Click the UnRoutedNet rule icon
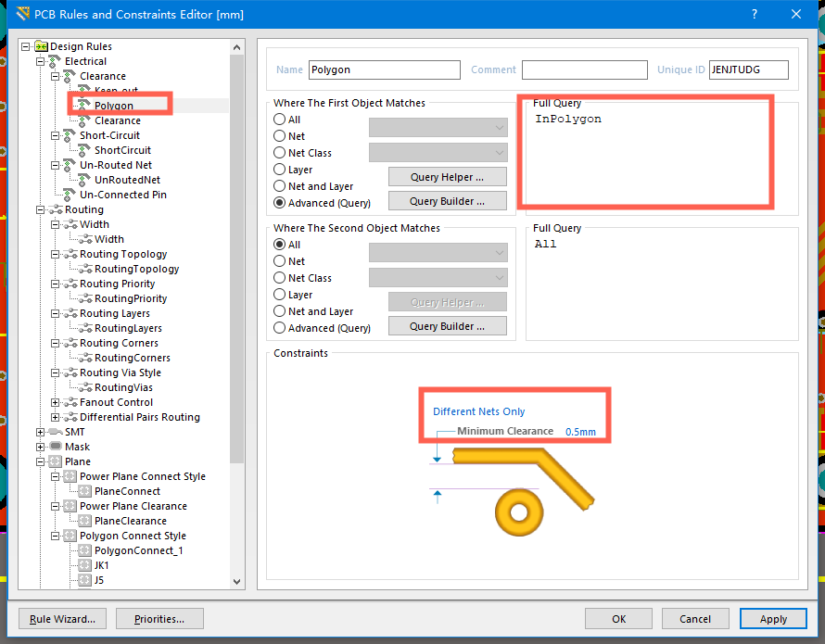 (x=85, y=180)
